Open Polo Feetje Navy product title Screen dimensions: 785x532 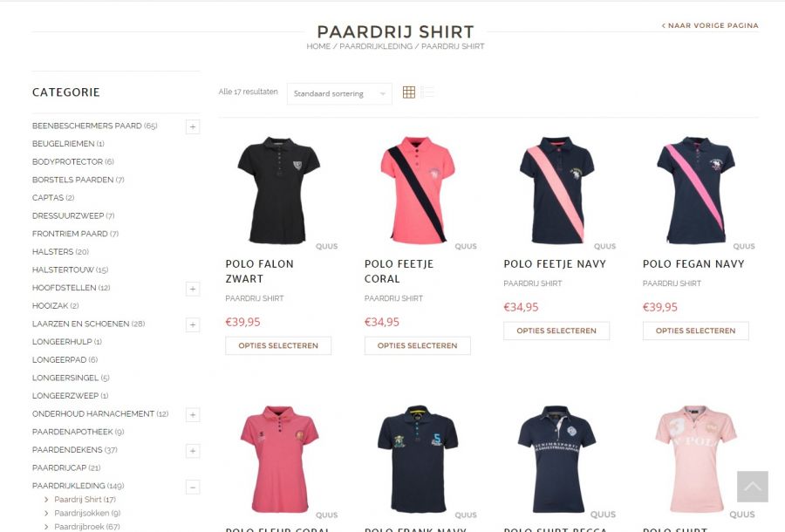click(x=555, y=263)
